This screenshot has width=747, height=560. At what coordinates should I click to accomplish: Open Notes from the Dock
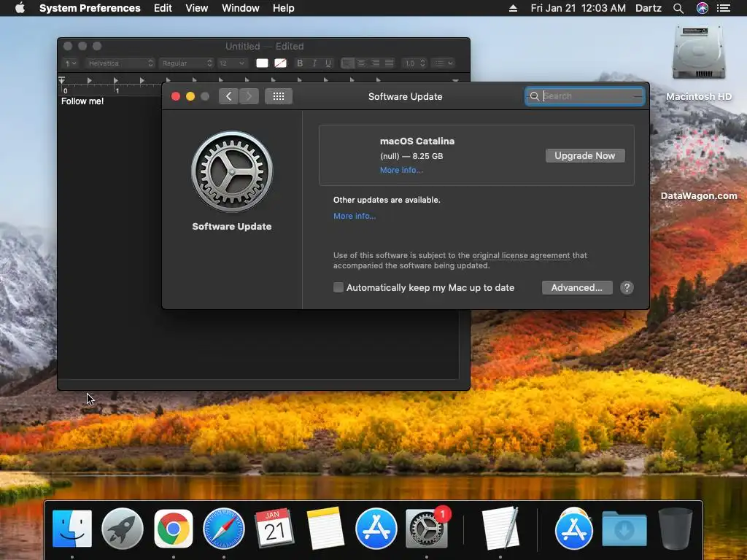(325, 529)
